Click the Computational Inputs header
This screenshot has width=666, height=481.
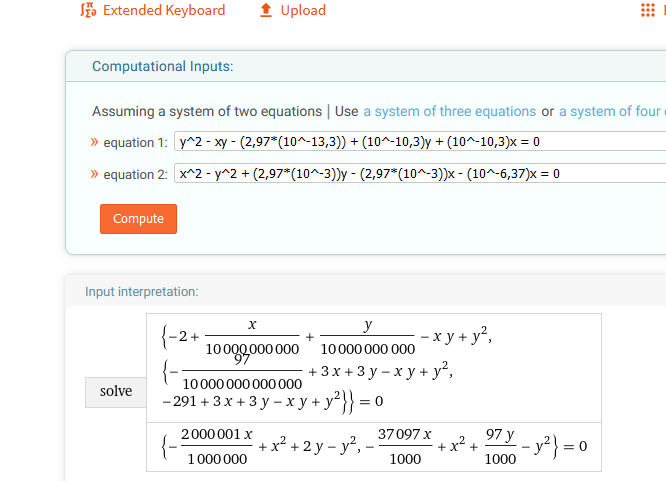pos(162,66)
